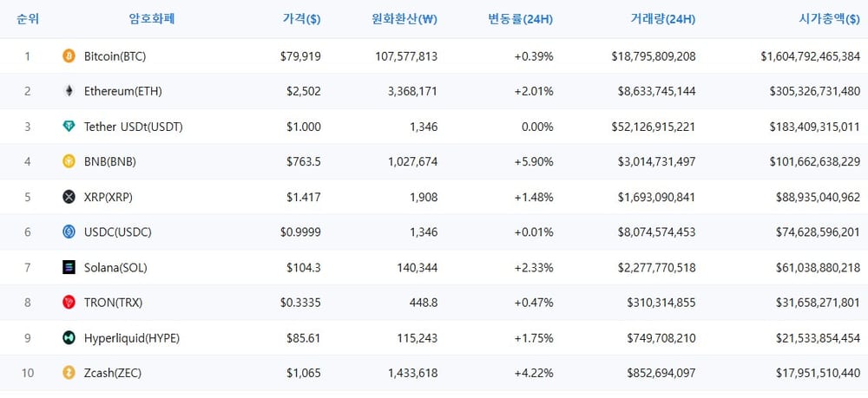The height and width of the screenshot is (398, 868).
Task: Select TRON won value 448.8
Action: (x=424, y=303)
